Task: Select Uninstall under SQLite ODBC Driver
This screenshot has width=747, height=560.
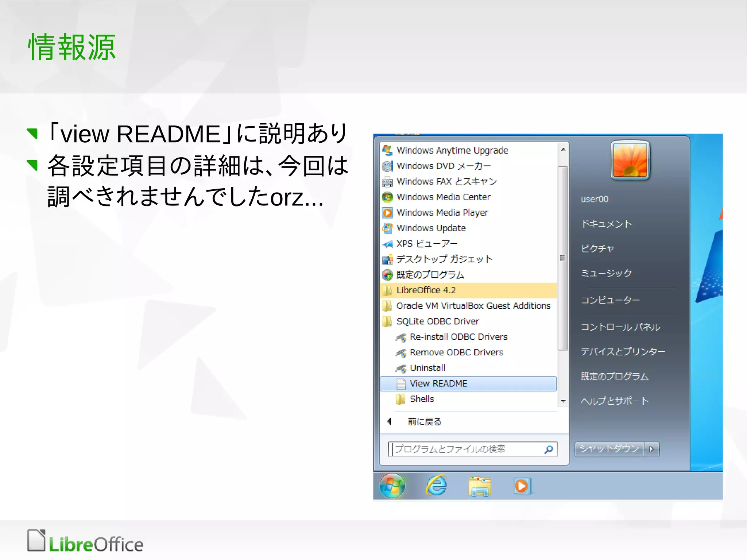Action: tap(468, 368)
